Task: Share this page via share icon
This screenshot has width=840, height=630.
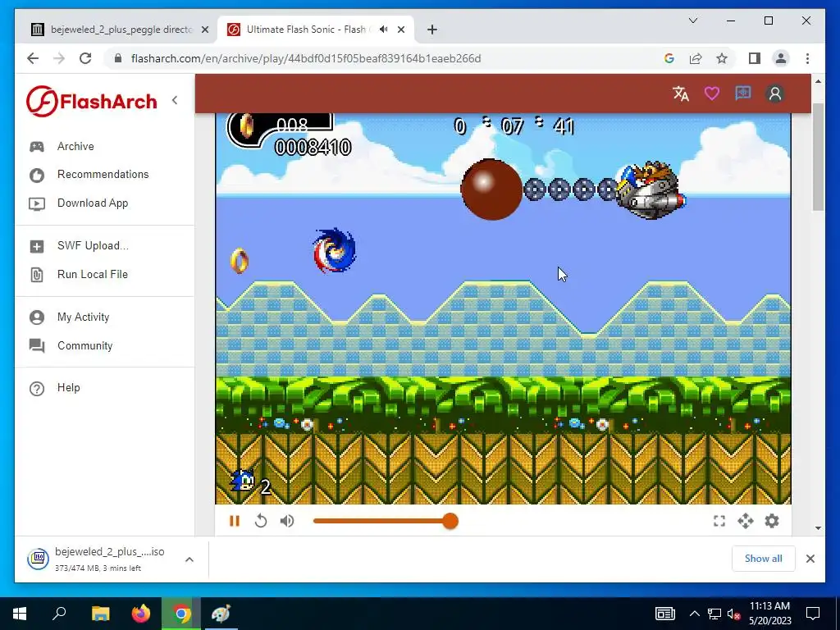Action: tap(696, 58)
